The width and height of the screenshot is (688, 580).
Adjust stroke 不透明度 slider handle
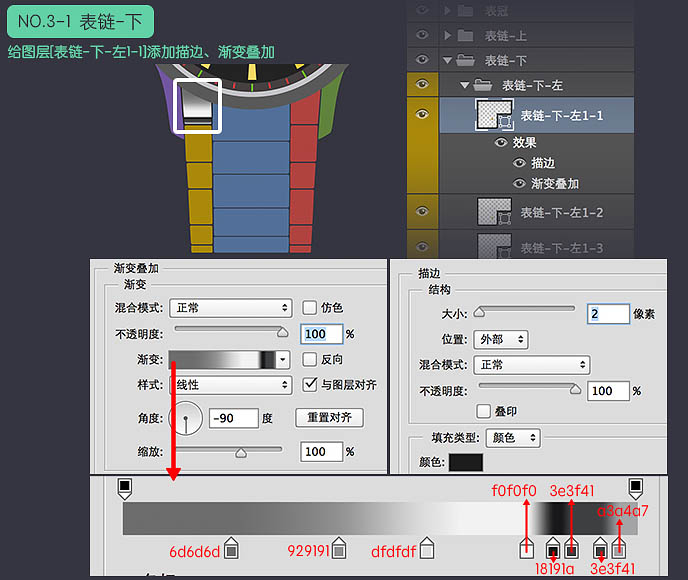tap(576, 389)
